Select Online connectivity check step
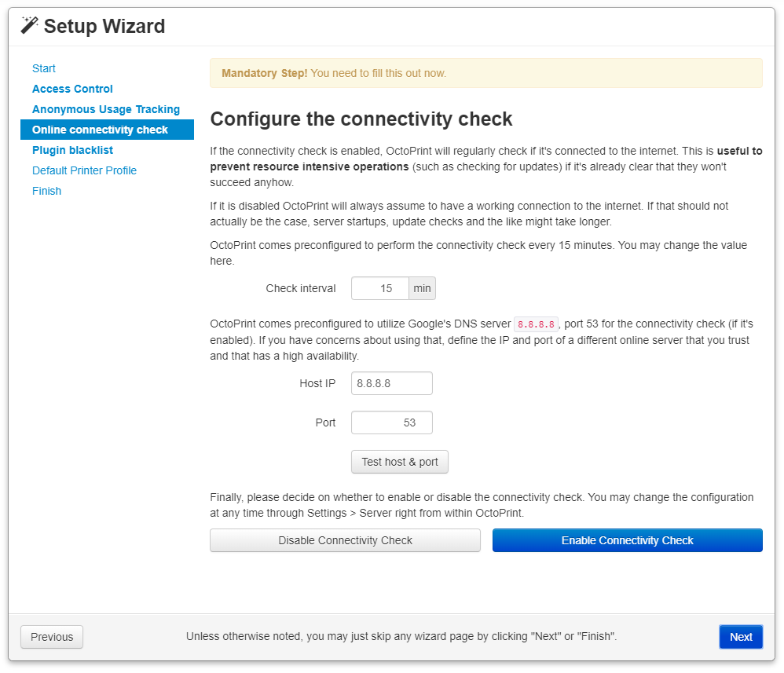This screenshot has width=784, height=673. 107,130
